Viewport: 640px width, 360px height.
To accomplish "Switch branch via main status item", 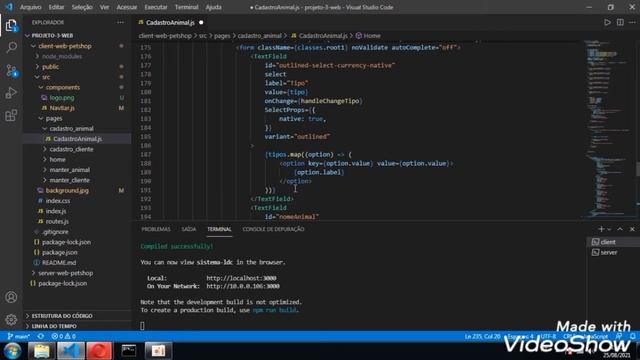I will coord(19,336).
